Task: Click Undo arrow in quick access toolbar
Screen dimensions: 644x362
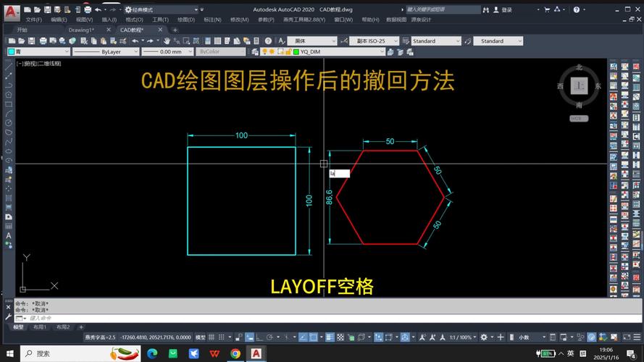Action: [98, 9]
